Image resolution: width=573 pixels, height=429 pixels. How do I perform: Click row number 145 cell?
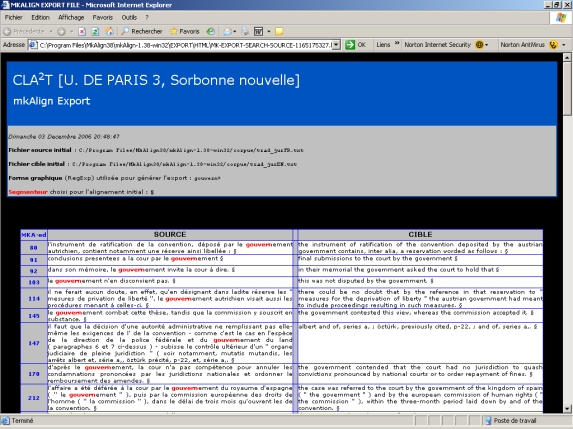pyautogui.click(x=34, y=316)
